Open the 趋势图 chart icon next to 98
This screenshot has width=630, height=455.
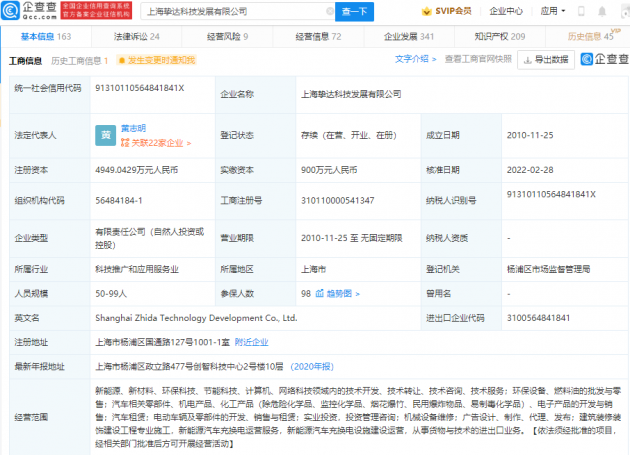tap(320, 293)
